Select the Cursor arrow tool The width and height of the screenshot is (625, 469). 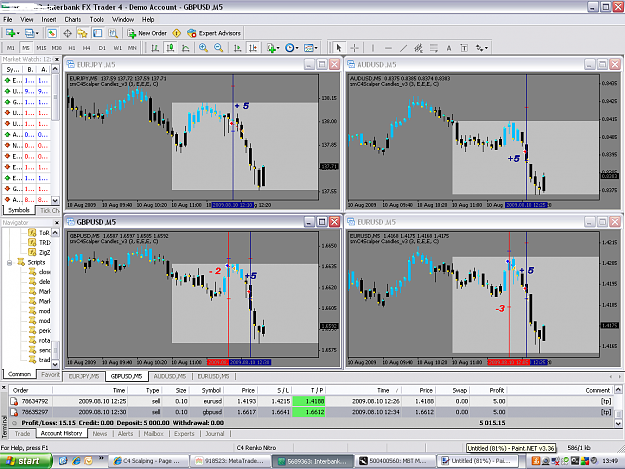(339, 48)
